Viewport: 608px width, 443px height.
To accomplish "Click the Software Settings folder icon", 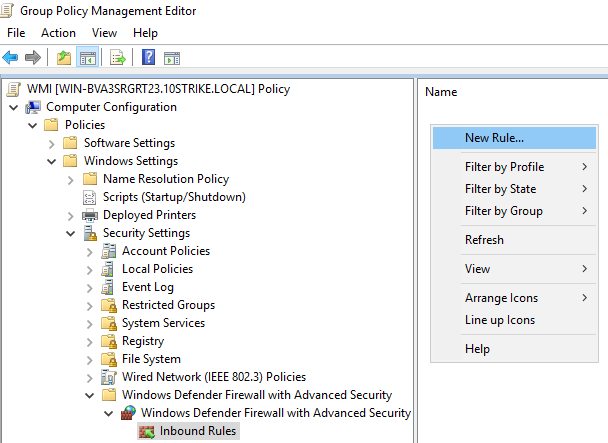I will pos(70,143).
